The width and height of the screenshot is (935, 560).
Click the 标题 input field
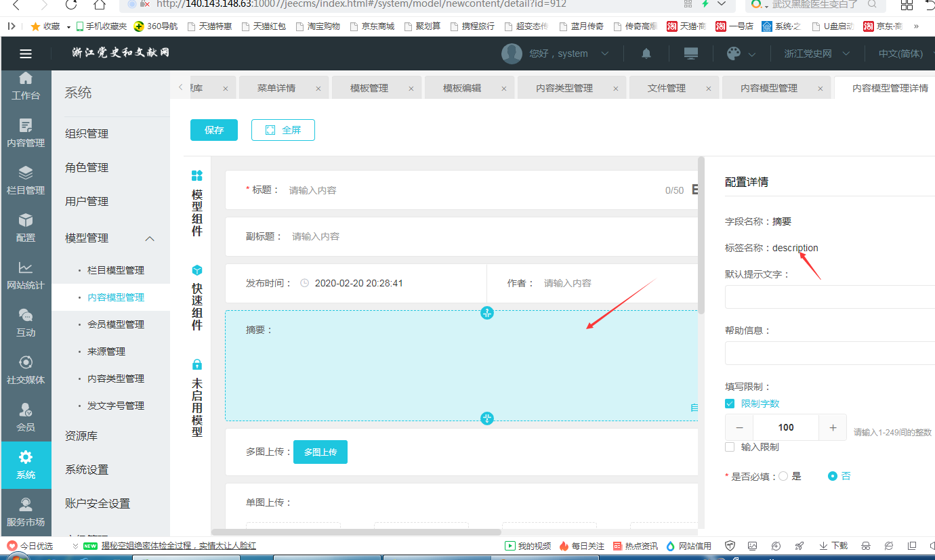467,190
